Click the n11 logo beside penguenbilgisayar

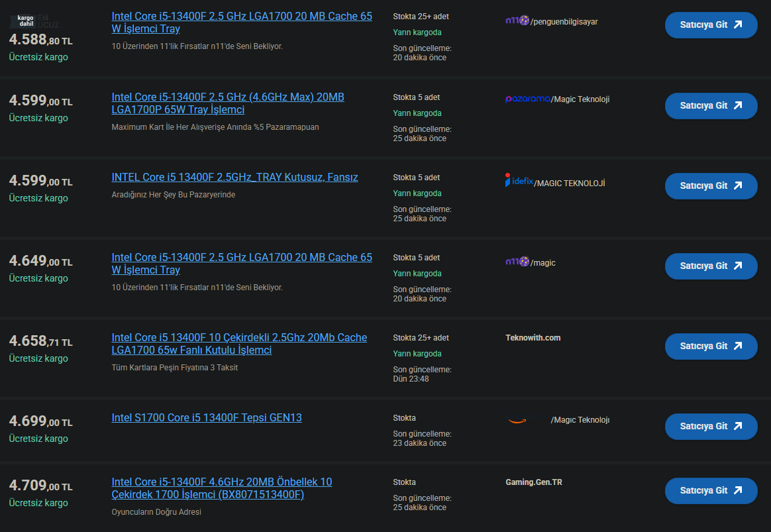tap(517, 21)
